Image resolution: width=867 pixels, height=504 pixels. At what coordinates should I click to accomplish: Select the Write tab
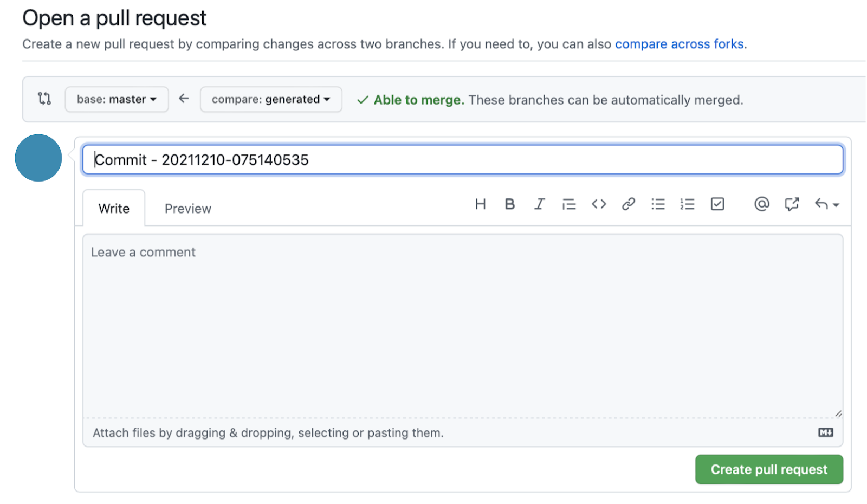(114, 209)
